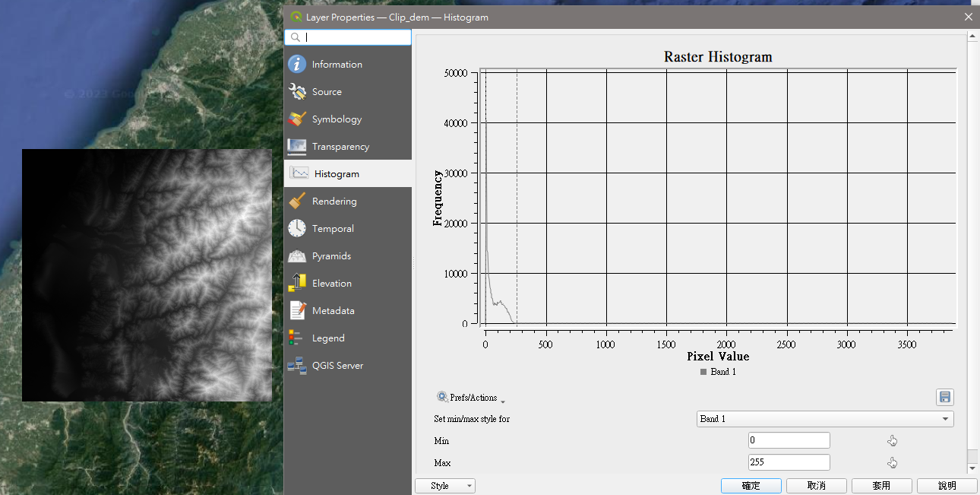Open the Source settings icon
980x495 pixels.
click(297, 92)
